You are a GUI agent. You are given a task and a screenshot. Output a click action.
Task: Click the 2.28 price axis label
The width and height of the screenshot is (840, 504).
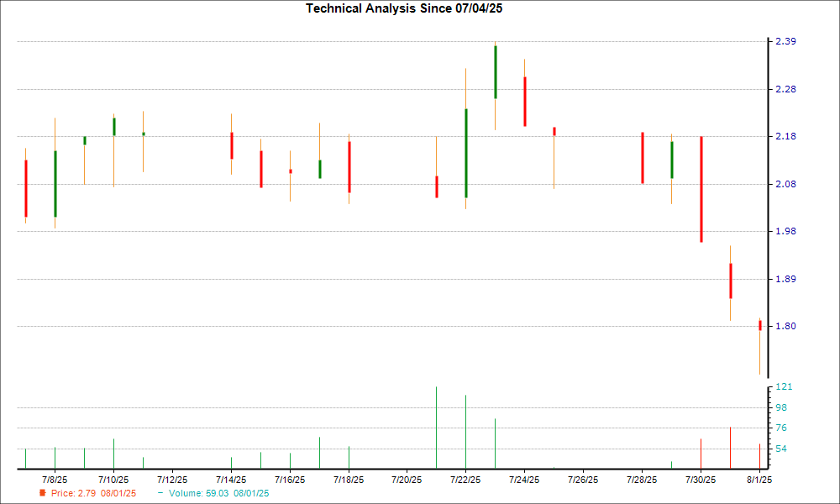pos(786,89)
